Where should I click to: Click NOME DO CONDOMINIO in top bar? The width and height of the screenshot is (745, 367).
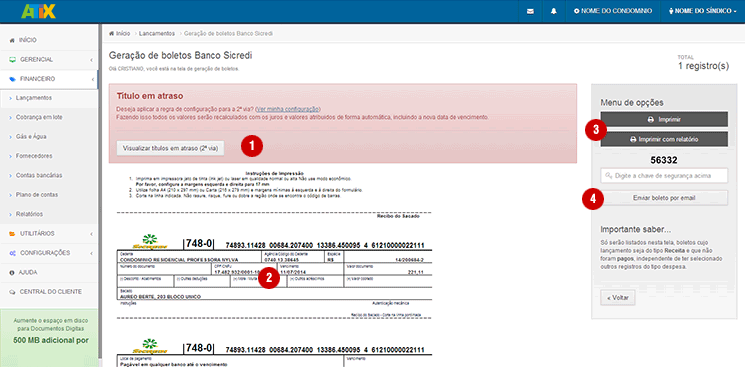pos(613,11)
